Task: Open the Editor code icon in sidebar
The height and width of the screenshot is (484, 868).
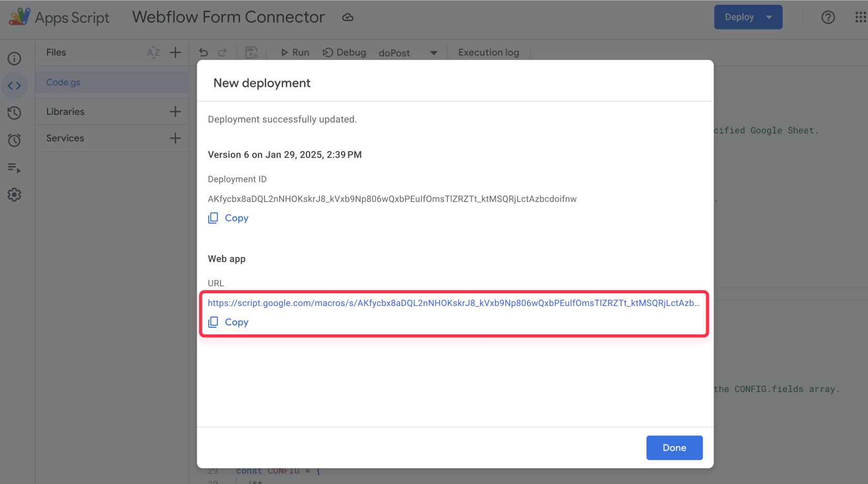Action: (14, 86)
